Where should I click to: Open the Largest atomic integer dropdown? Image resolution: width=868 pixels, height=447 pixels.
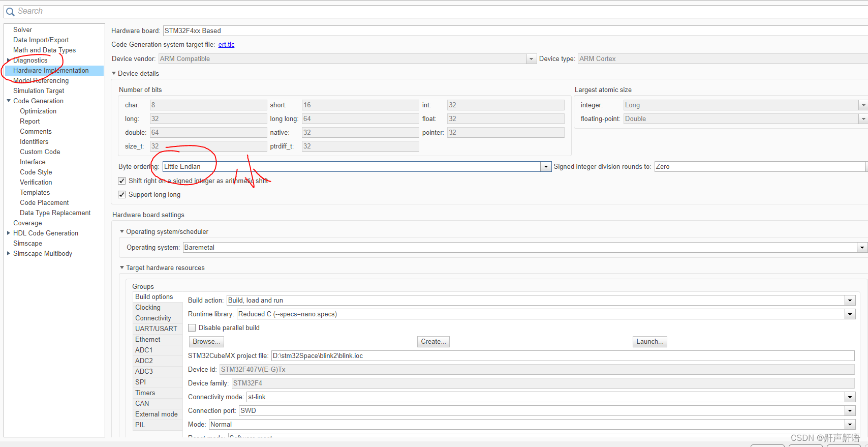(x=862, y=105)
